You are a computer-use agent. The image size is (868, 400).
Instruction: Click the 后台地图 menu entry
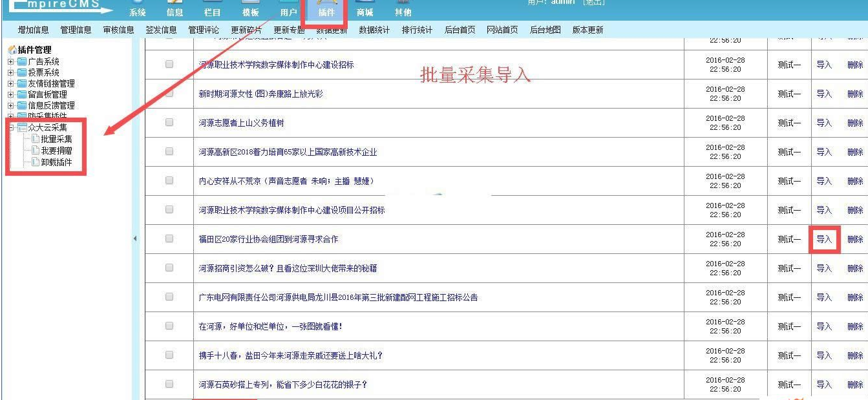point(545,28)
